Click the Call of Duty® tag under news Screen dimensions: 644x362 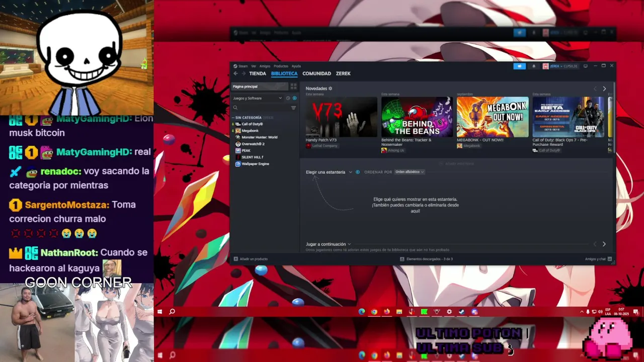[x=546, y=150]
